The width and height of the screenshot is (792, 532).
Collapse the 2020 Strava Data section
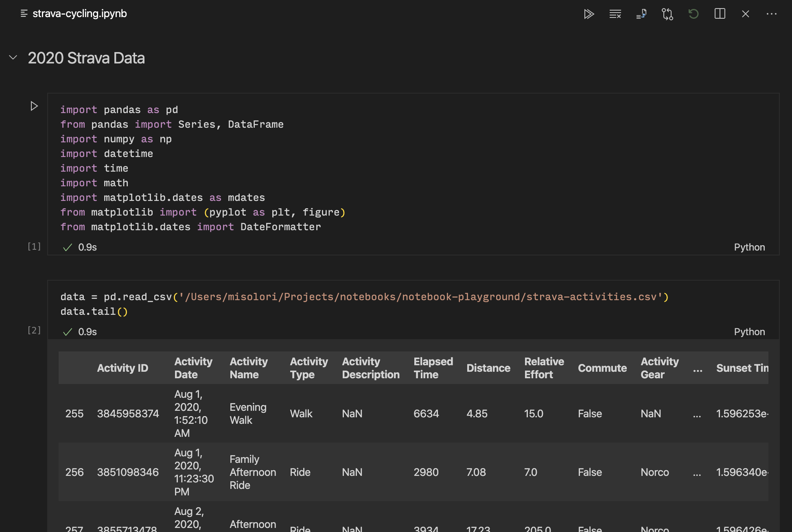click(13, 57)
